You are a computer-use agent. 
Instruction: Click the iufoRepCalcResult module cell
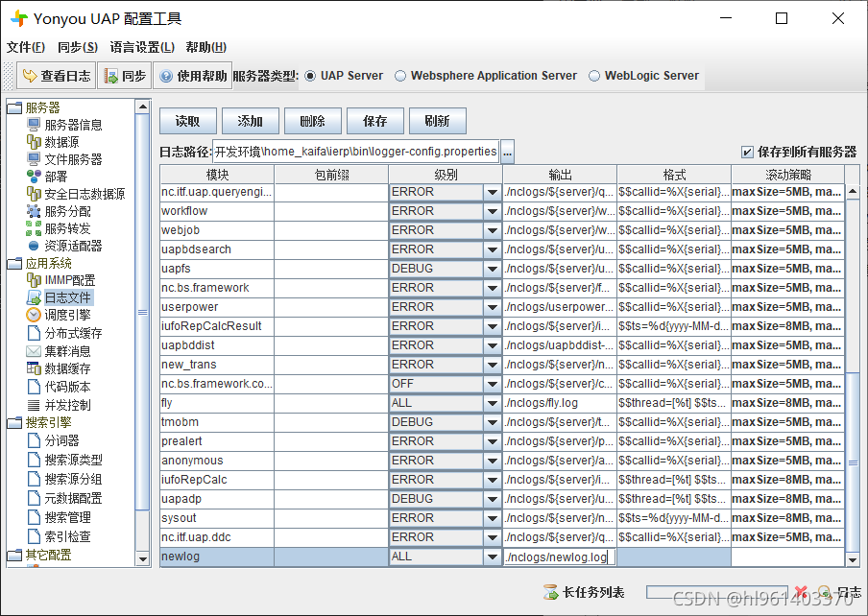click(217, 326)
